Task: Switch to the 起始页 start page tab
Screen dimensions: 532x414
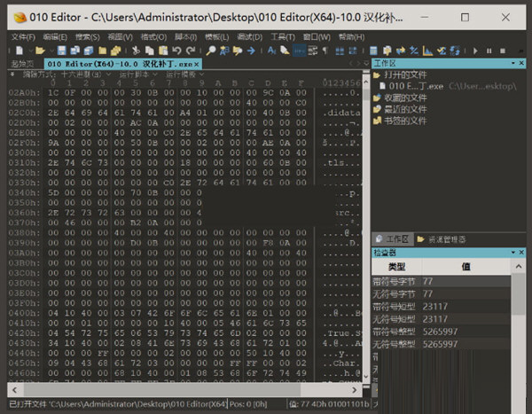Action: 21,65
